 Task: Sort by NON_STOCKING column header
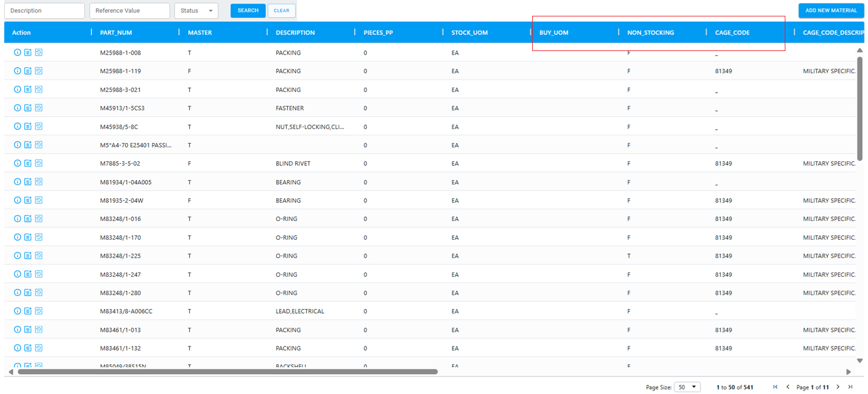[651, 33]
